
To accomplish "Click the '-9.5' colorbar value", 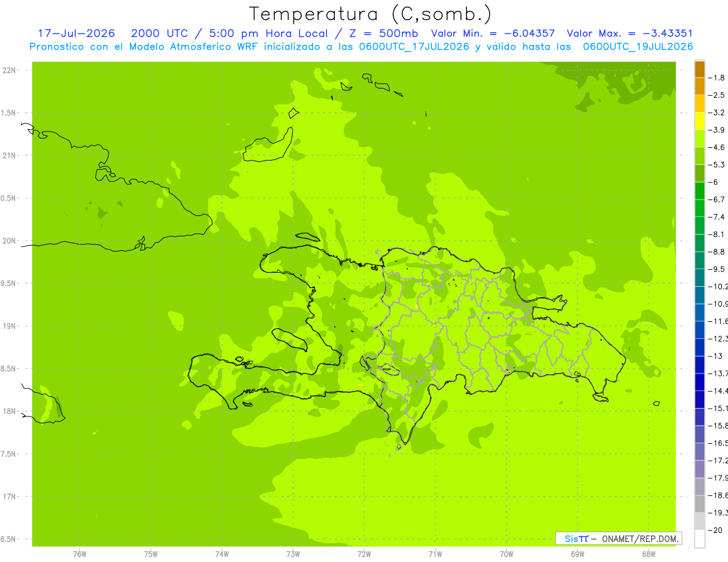I will click(716, 269).
